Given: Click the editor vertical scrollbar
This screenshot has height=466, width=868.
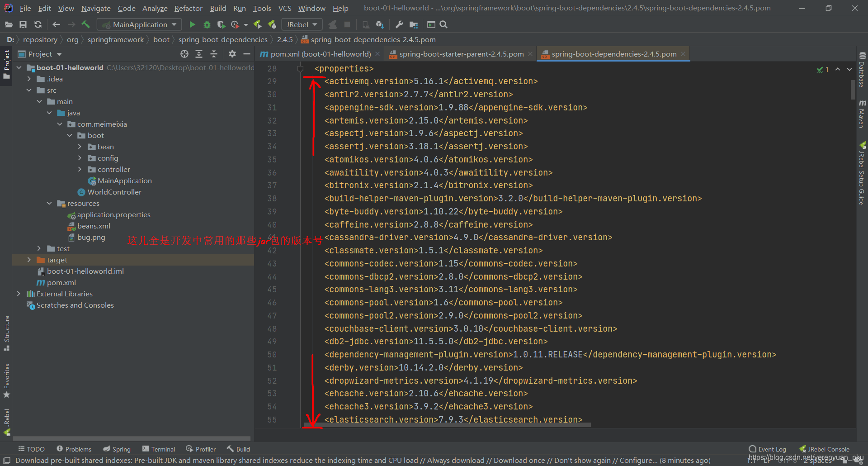Looking at the screenshot, I should tap(853, 90).
